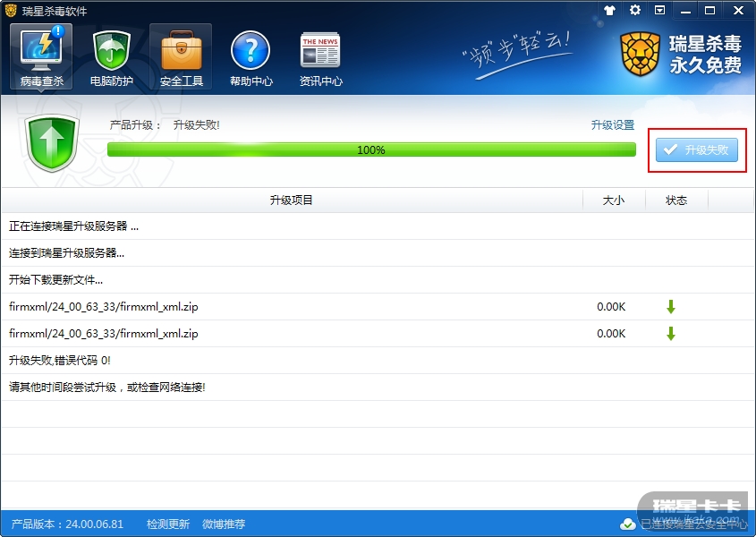Click the skin change shirt icon
The image size is (756, 537).
click(609, 10)
